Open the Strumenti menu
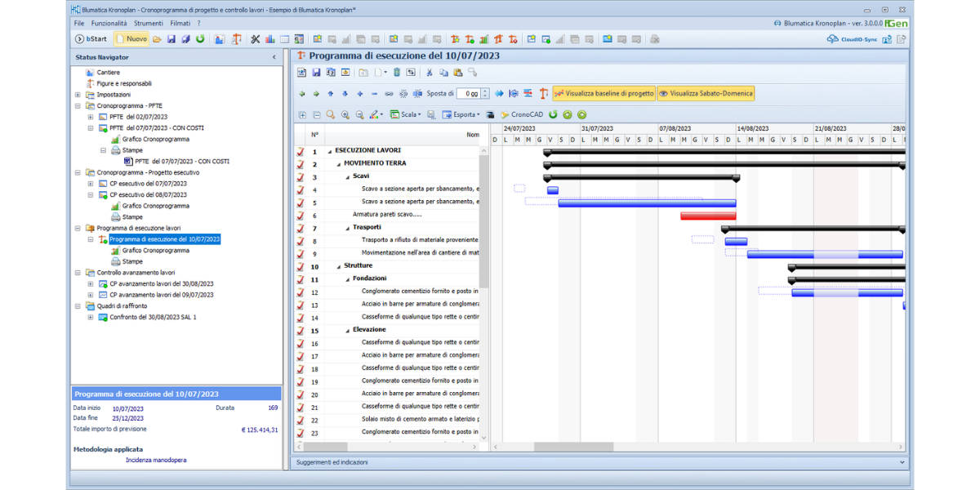 coord(149,24)
